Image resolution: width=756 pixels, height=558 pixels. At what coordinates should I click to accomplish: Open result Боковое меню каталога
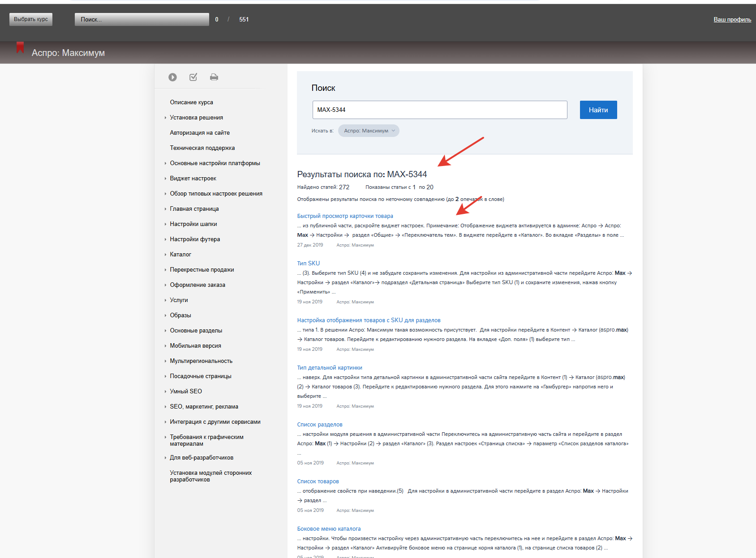point(329,529)
